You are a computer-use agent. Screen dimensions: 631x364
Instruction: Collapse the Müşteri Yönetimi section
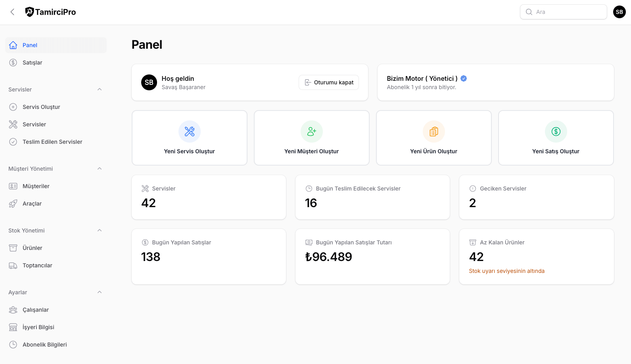(100, 169)
